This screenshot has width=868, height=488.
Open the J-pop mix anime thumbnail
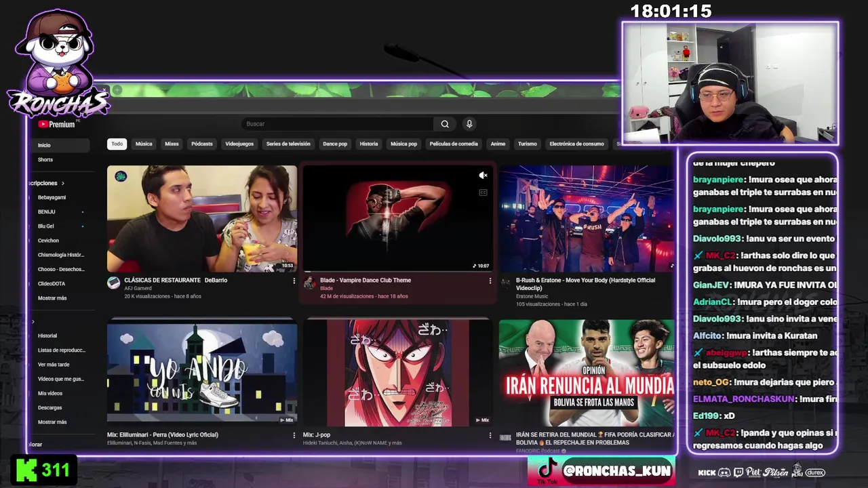[x=398, y=373]
